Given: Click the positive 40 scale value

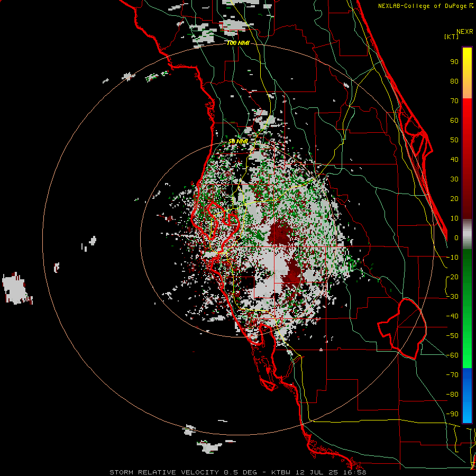Looking at the screenshot, I should 454,159.
